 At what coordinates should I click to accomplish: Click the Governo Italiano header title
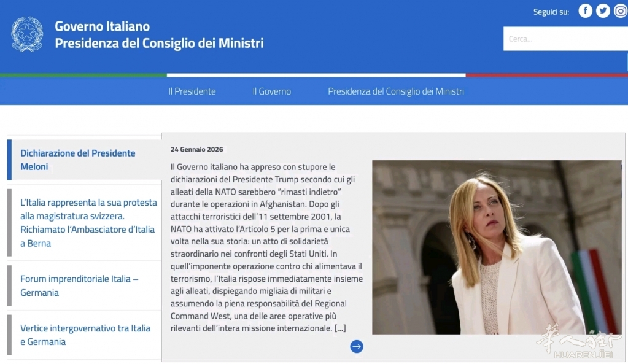pos(102,26)
